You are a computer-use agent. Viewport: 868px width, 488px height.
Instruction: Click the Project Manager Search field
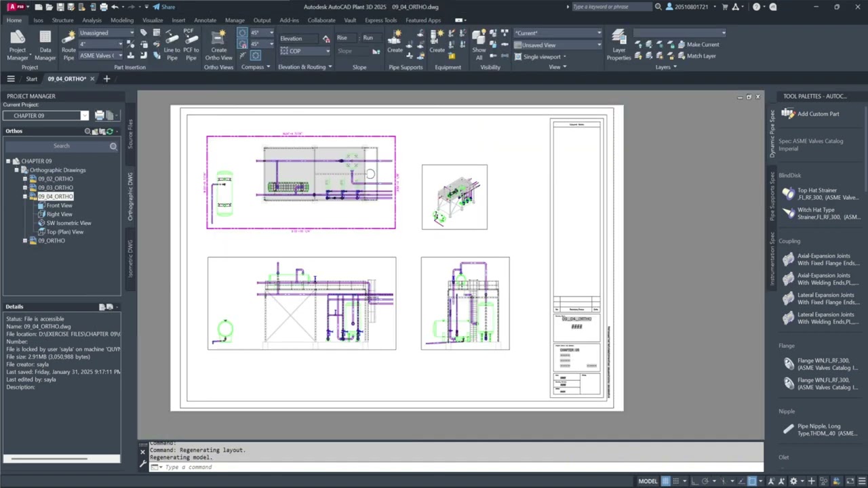pyautogui.click(x=62, y=146)
